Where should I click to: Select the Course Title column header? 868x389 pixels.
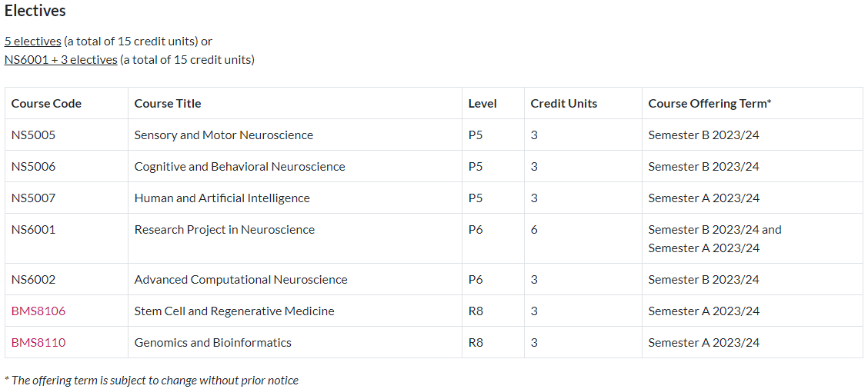168,104
